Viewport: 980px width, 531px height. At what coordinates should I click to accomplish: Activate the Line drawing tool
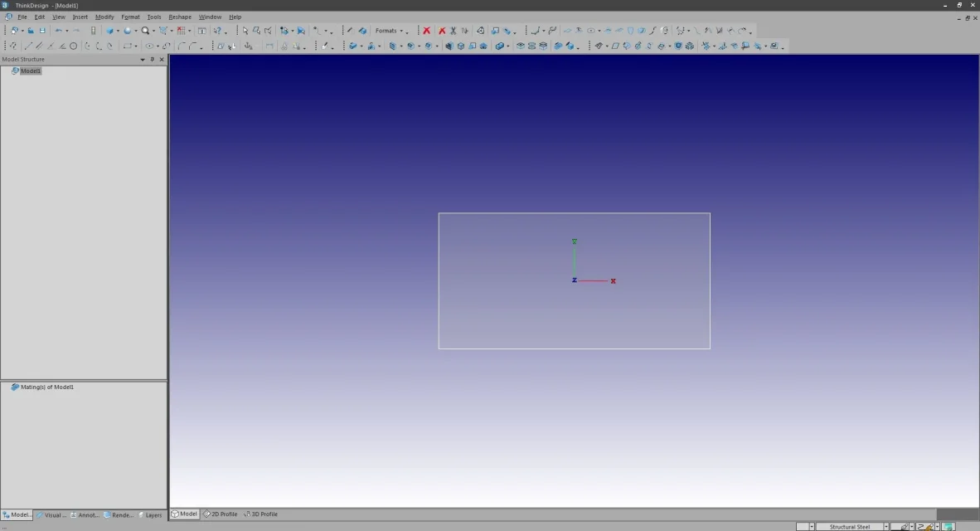tap(27, 46)
